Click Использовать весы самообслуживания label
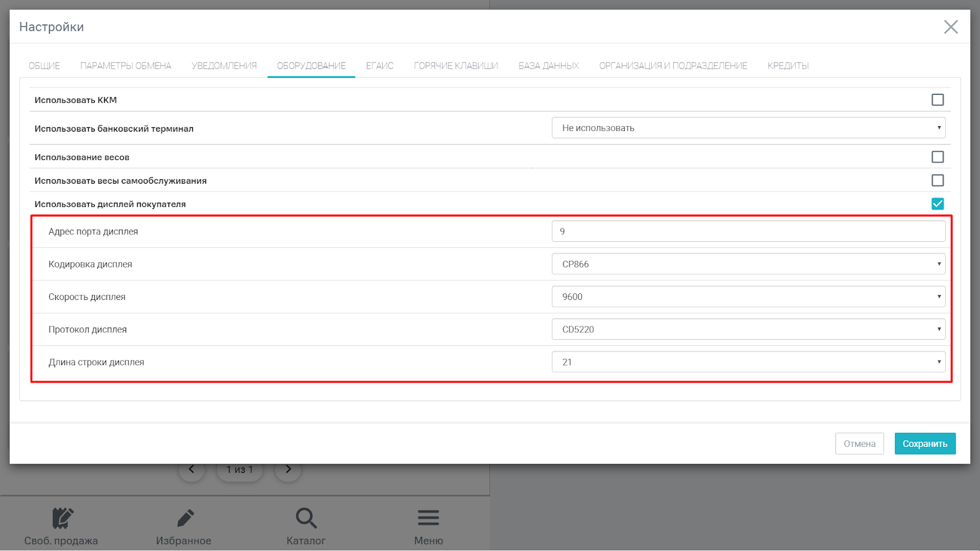This screenshot has height=551, width=980. click(121, 181)
